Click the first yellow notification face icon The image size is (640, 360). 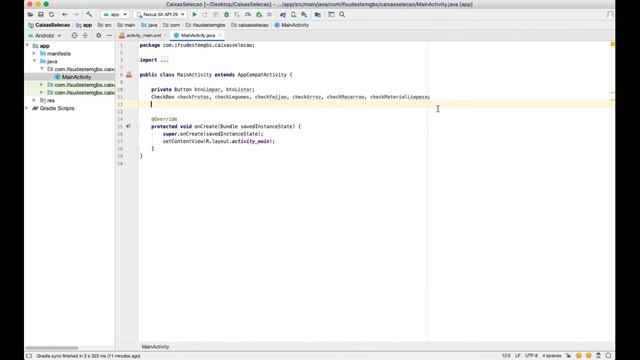(579, 356)
